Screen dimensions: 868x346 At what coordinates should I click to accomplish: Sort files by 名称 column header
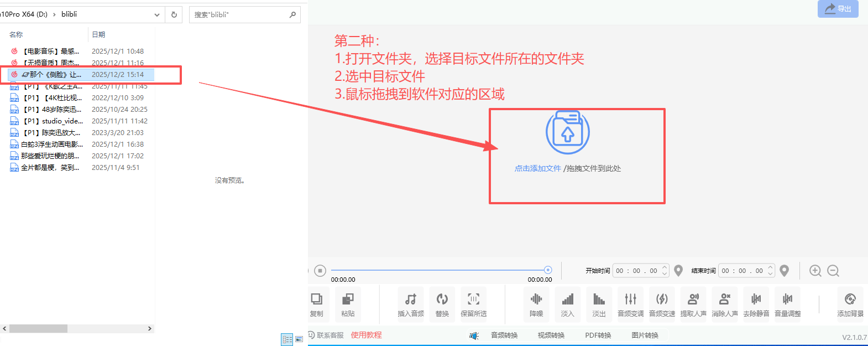point(16,34)
